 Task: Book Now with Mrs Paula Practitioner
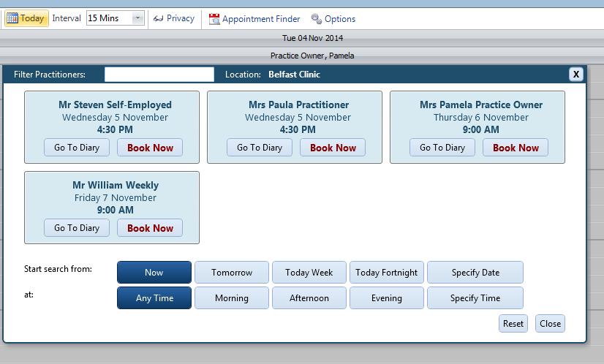coord(333,148)
